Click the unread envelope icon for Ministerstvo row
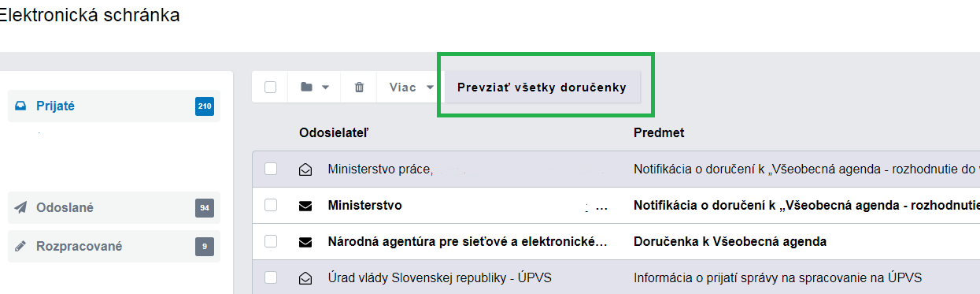Image resolution: width=980 pixels, height=294 pixels. coord(305,206)
